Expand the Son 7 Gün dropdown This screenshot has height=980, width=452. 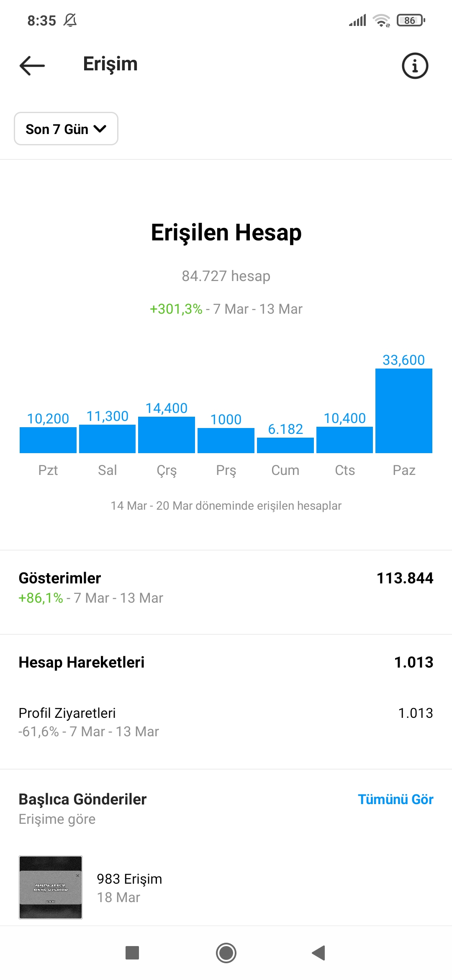click(66, 129)
